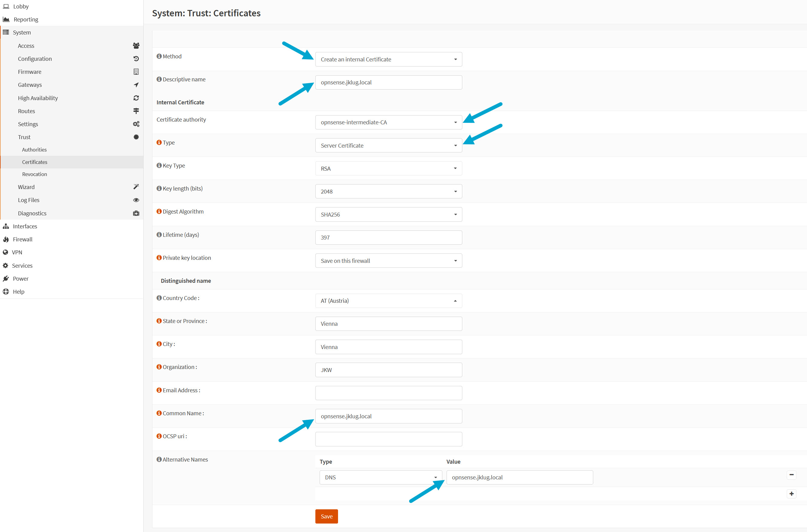Click the Routes signpost icon
Image resolution: width=807 pixels, height=532 pixels.
click(136, 111)
